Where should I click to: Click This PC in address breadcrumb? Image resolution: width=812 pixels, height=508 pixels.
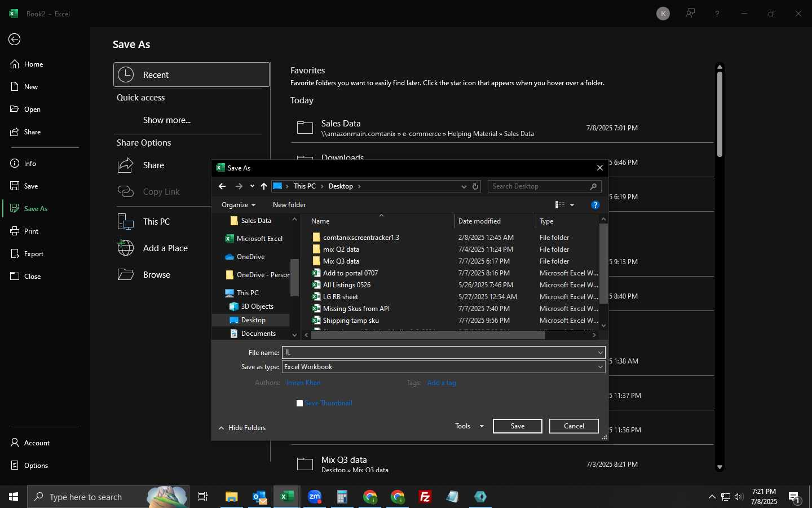pos(304,186)
